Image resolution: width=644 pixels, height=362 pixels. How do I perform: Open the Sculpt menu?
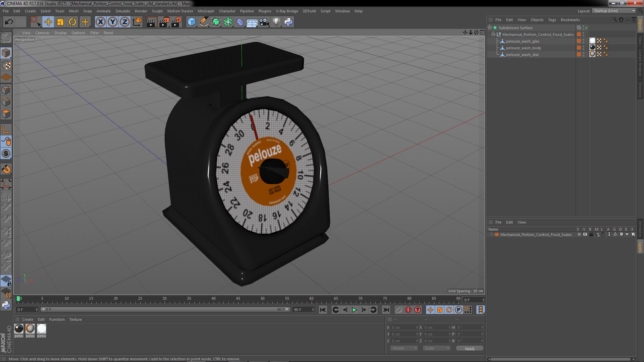click(x=157, y=11)
